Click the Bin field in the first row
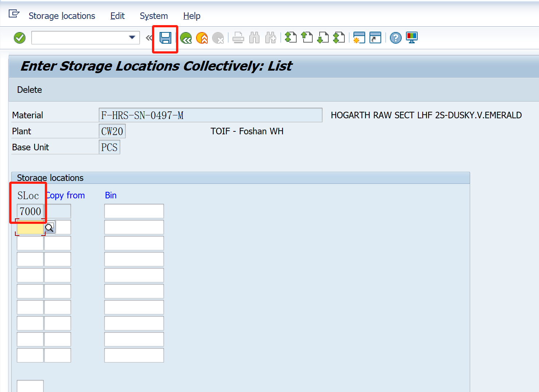 point(134,211)
